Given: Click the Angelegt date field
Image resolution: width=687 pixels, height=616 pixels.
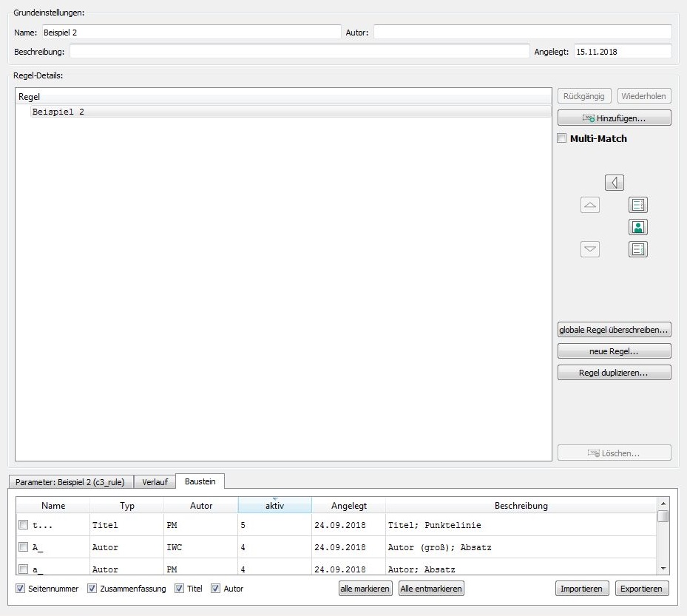Looking at the screenshot, I should tap(623, 51).
